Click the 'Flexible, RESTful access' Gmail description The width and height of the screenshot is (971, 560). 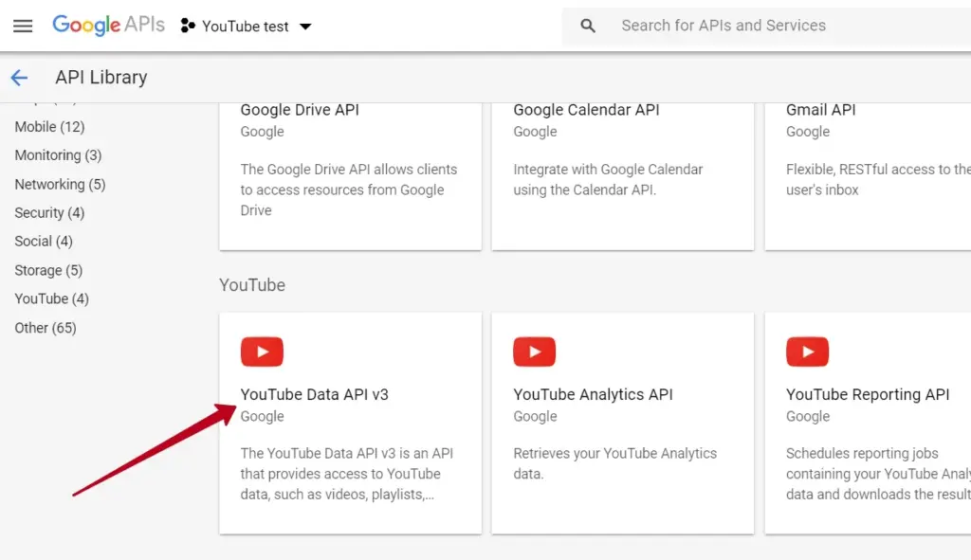[x=878, y=179]
